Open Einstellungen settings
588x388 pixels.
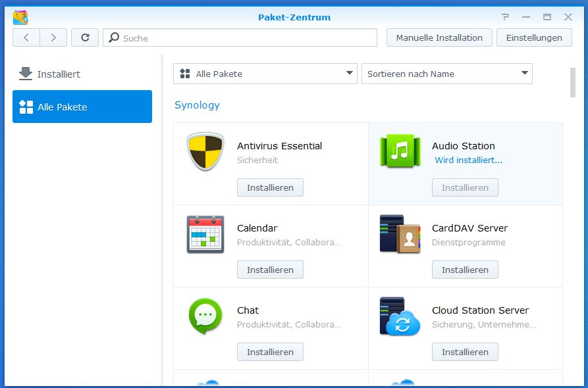[534, 37]
